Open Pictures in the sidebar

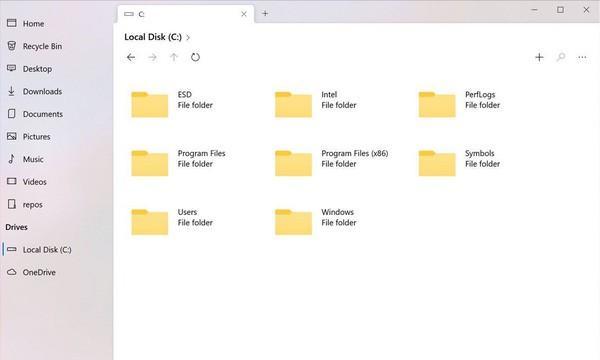[x=57, y=136]
